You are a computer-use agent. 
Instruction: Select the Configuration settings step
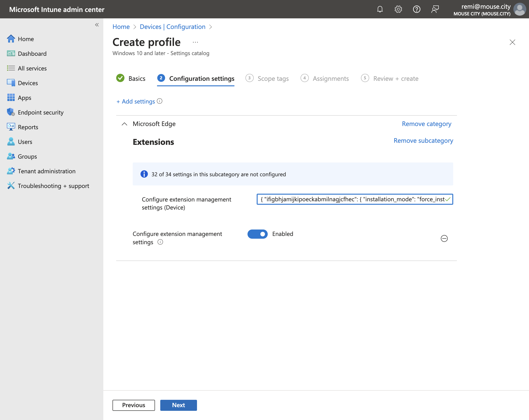tap(196, 79)
